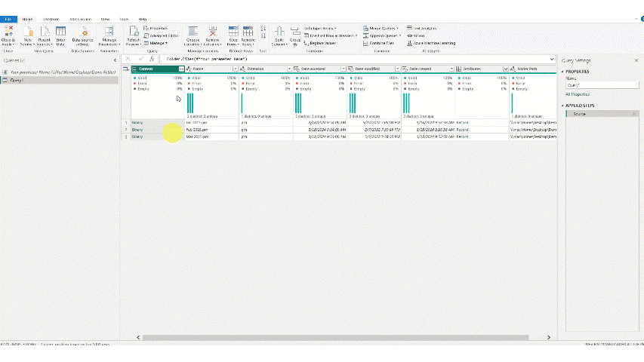Click the Combine Files button in Content header
This screenshot has height=362, width=644.
(x=181, y=69)
